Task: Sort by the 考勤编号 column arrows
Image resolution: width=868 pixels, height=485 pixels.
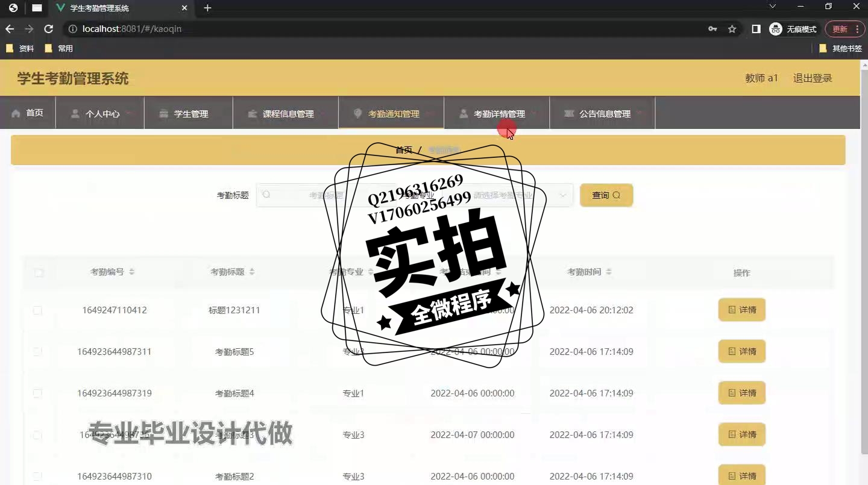Action: pos(131,272)
